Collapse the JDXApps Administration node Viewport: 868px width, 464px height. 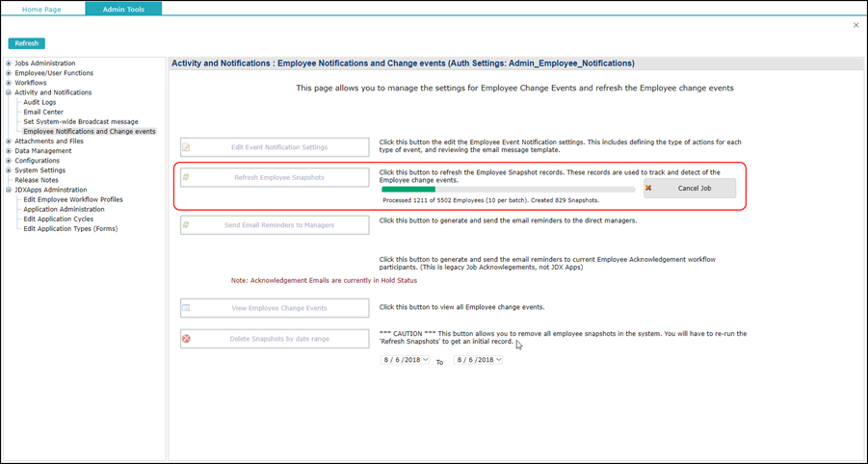tap(9, 191)
